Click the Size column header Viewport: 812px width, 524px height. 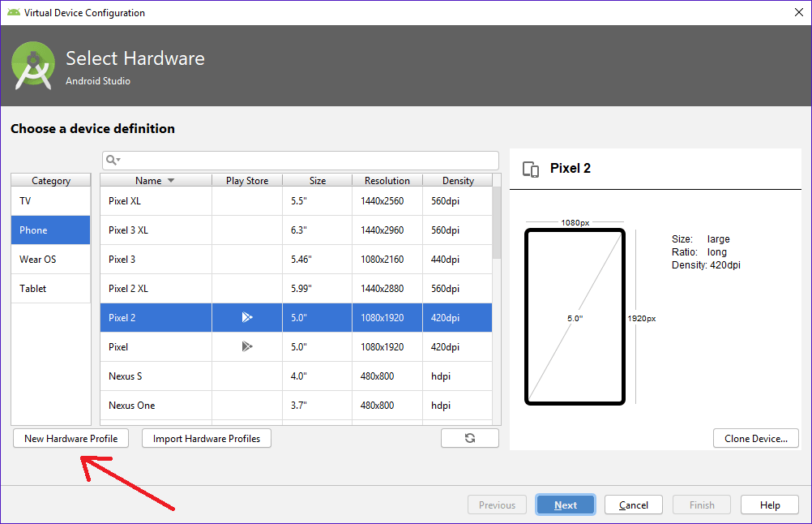(x=318, y=180)
